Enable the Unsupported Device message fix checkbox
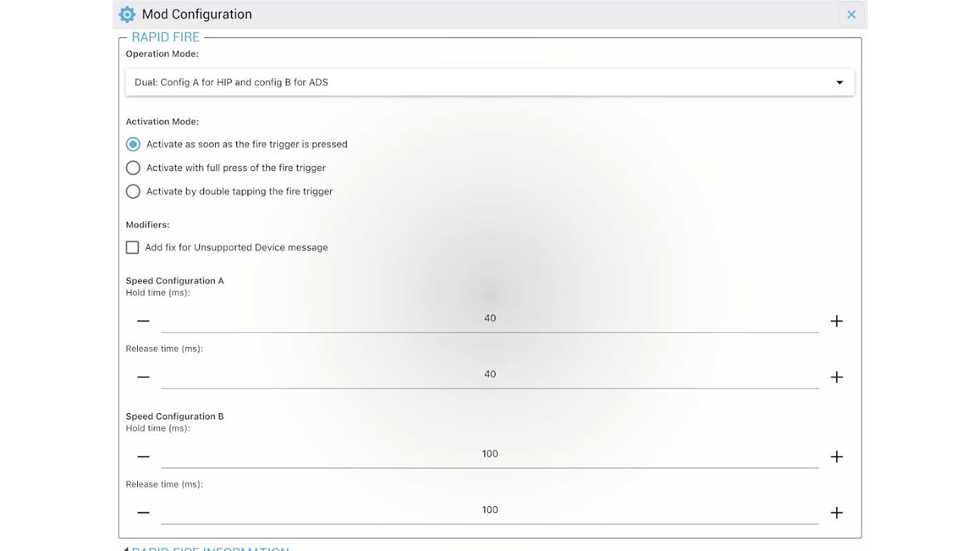The width and height of the screenshot is (980, 551). click(132, 247)
